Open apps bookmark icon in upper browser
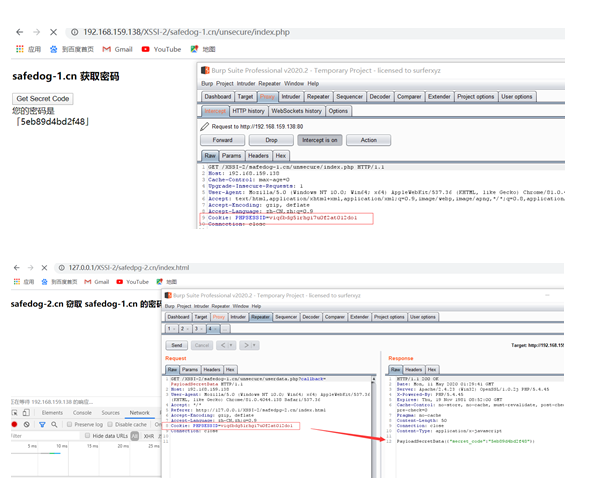 point(20,49)
